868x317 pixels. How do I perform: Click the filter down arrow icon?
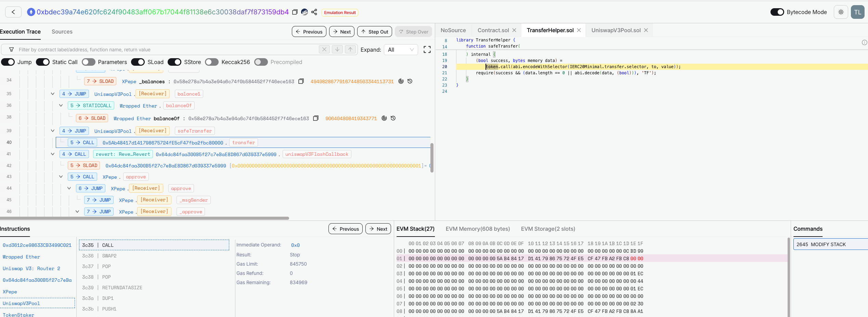[337, 50]
